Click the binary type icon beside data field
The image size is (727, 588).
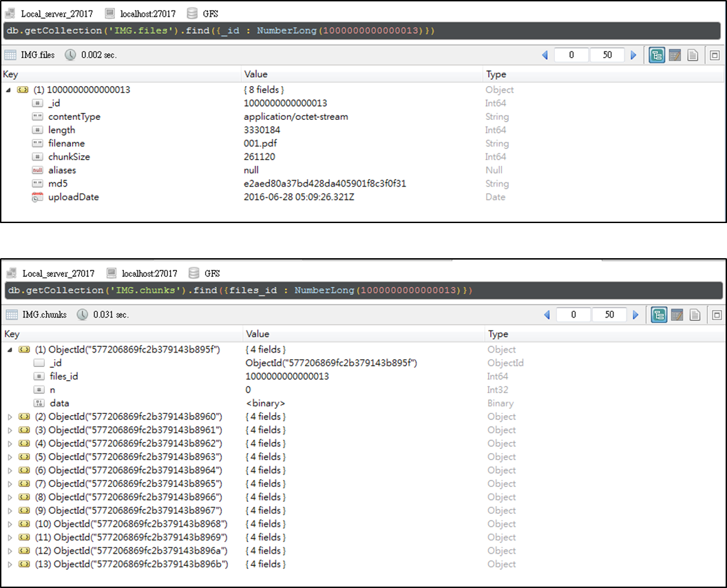[41, 403]
